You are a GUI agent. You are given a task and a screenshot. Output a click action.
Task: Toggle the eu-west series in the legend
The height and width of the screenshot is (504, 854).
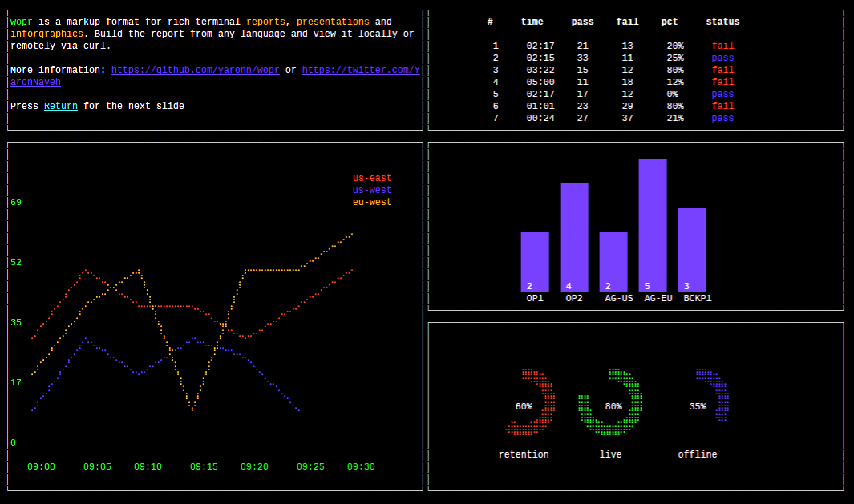click(x=371, y=202)
